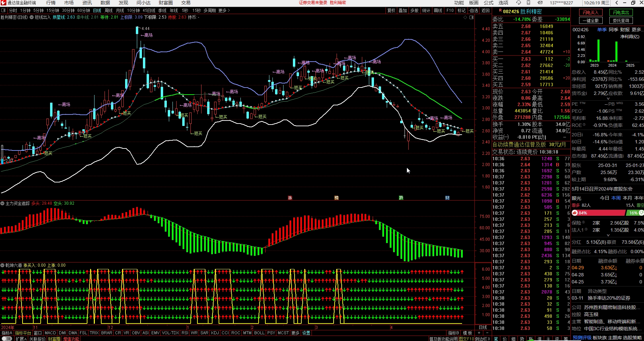This screenshot has height=341, width=644.
Task: Click the 闪电卖出 quick sell button
Action: click(621, 12)
